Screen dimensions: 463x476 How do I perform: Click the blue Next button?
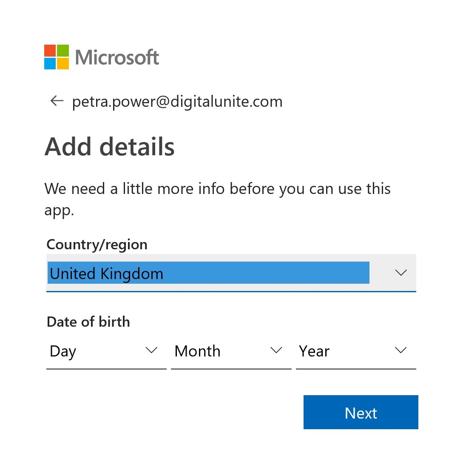(x=361, y=412)
